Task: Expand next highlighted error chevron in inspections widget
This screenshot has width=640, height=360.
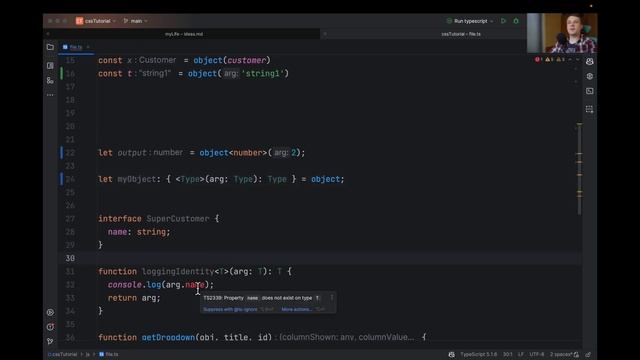Action: pos(577,60)
